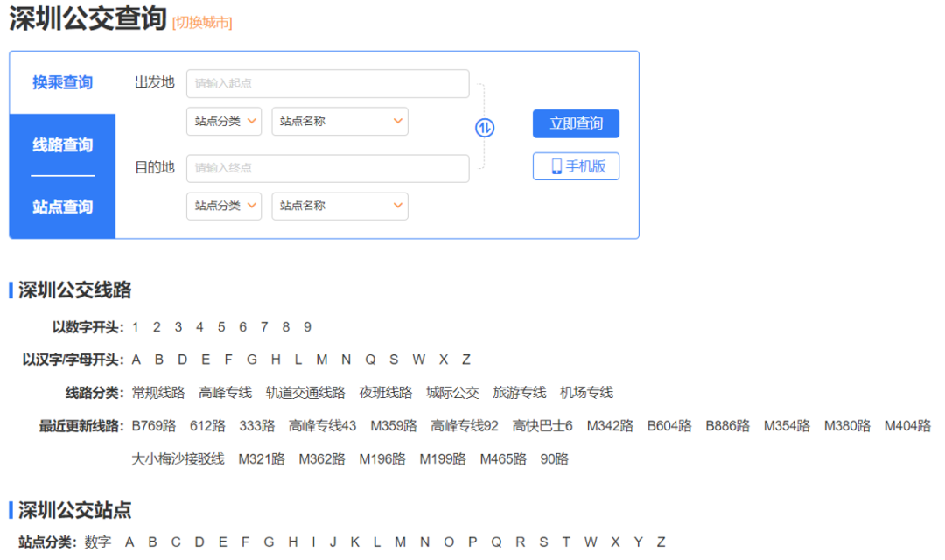Open the 切换城市 link to switch city

202,23
